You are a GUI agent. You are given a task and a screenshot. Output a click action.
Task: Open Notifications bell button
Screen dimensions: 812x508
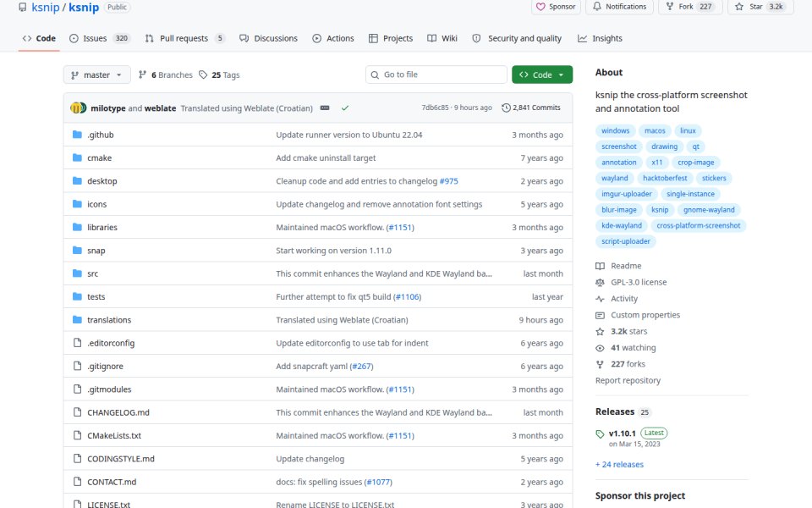pos(619,7)
